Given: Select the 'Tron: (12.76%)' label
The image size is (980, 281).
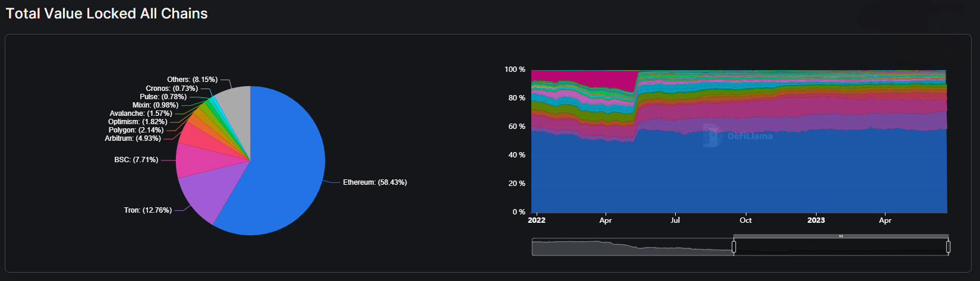Looking at the screenshot, I should tap(147, 210).
